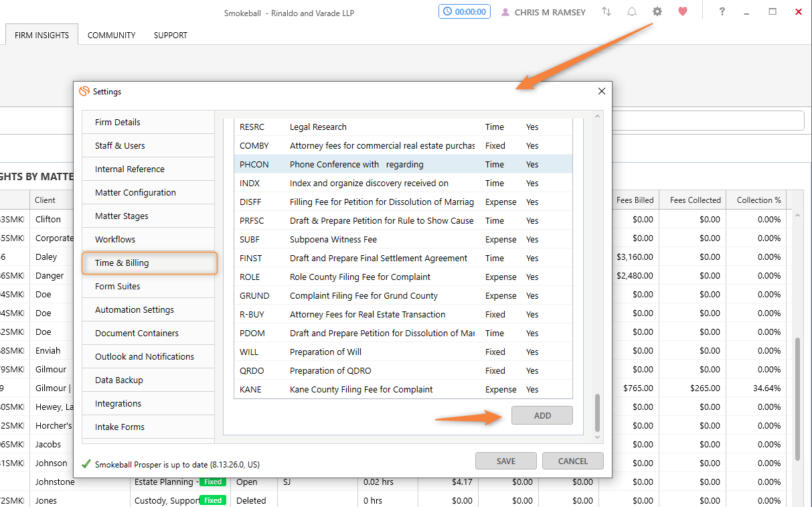Select the RESRC Legal Research row
This screenshot has height=507, width=812.
click(403, 127)
